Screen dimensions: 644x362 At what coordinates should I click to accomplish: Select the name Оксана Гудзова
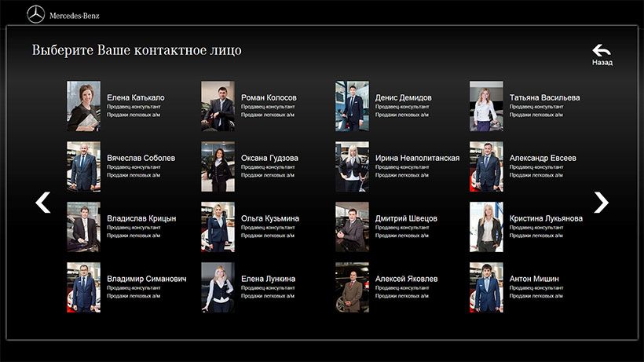click(269, 158)
